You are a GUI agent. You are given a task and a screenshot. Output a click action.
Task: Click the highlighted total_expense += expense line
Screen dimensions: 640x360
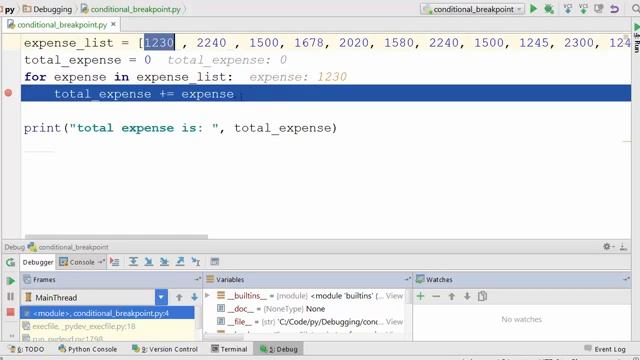pyautogui.click(x=326, y=93)
